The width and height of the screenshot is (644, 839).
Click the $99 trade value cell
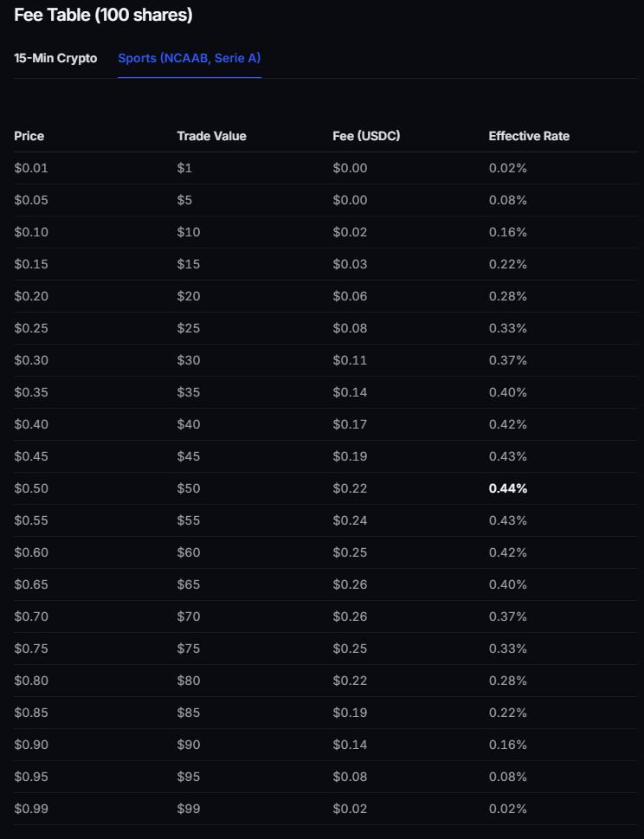point(189,809)
